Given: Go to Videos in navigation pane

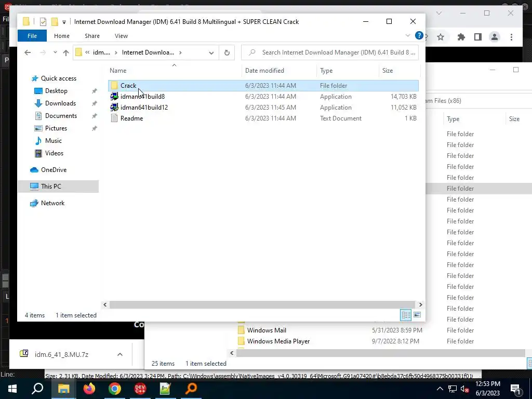Looking at the screenshot, I should click(54, 153).
